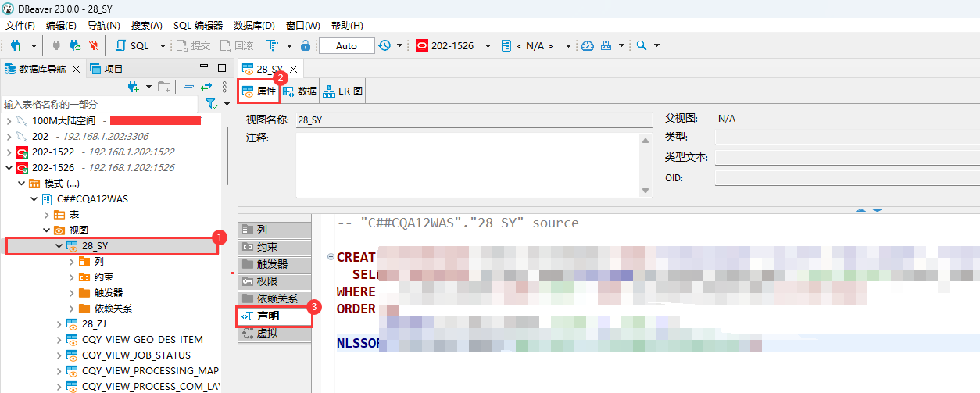This screenshot has height=393, width=980.
Task: Open the transaction log dropdown arrow
Action: coord(399,45)
